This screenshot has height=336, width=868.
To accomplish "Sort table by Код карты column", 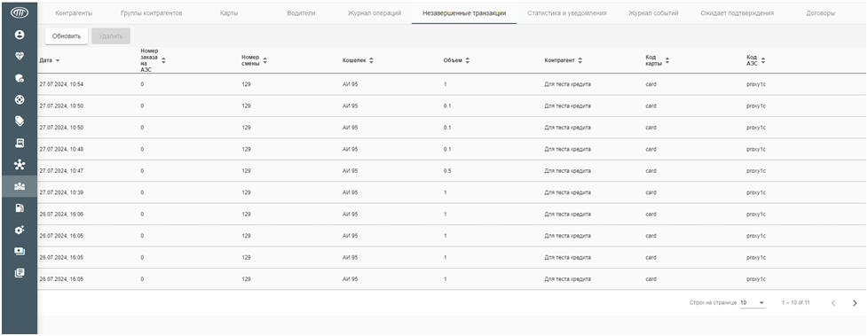I will click(x=658, y=60).
